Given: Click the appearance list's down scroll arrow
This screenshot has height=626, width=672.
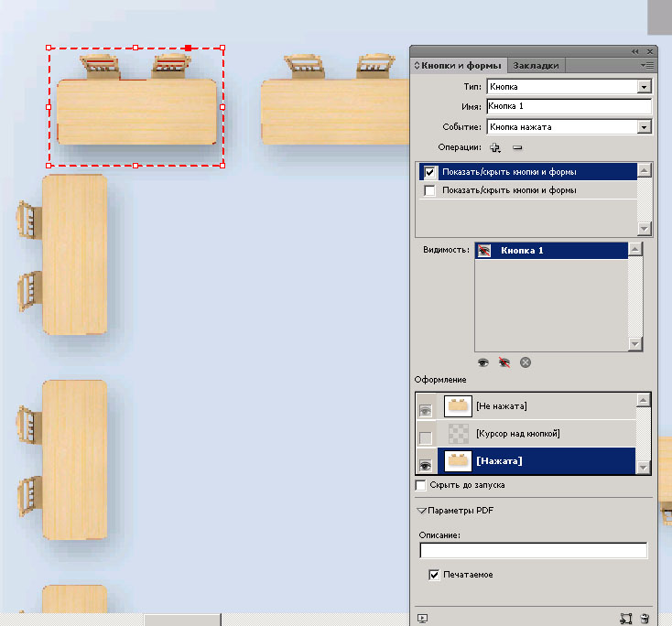Looking at the screenshot, I should (x=643, y=468).
